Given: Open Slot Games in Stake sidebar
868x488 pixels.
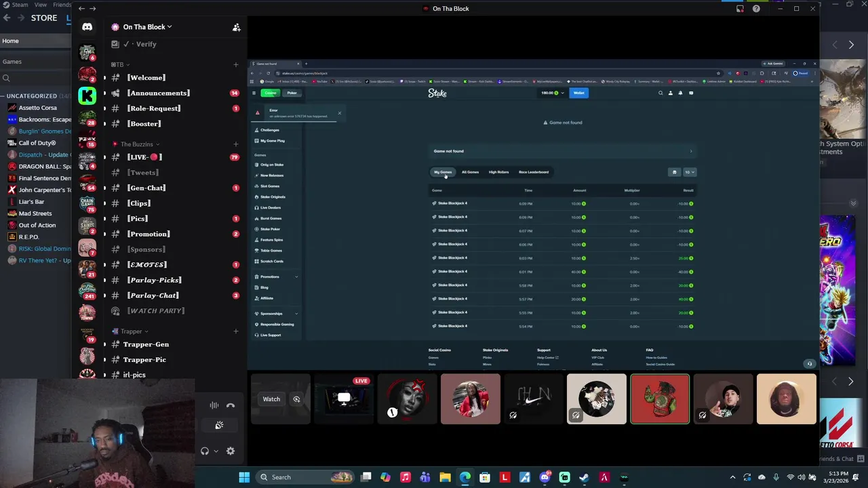Looking at the screenshot, I should 270,186.
